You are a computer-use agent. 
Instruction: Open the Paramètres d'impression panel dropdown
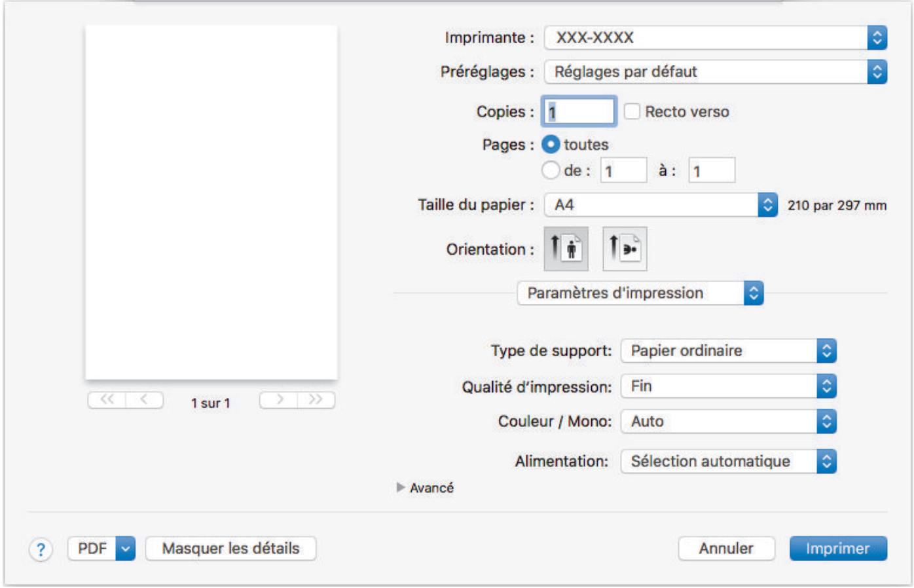pyautogui.click(x=640, y=293)
